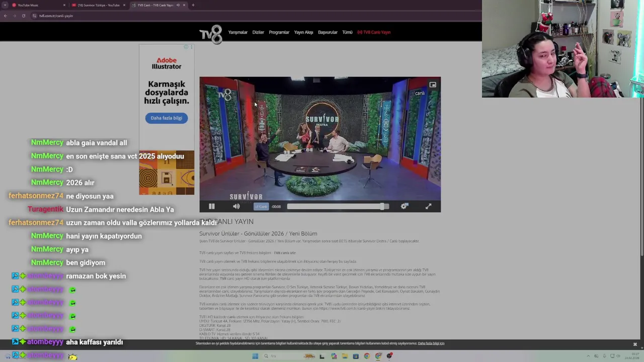Screen dimensions: 644x362
Task: Click the Survivor Ünlüler - Gönüllüler 2026 title
Action: coord(258,234)
